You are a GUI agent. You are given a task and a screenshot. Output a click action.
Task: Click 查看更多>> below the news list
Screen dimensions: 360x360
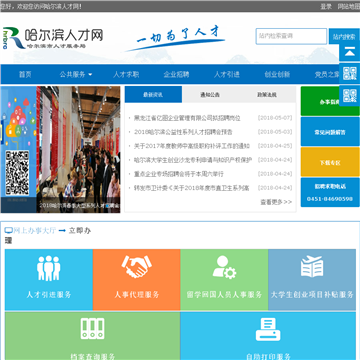[276, 202]
